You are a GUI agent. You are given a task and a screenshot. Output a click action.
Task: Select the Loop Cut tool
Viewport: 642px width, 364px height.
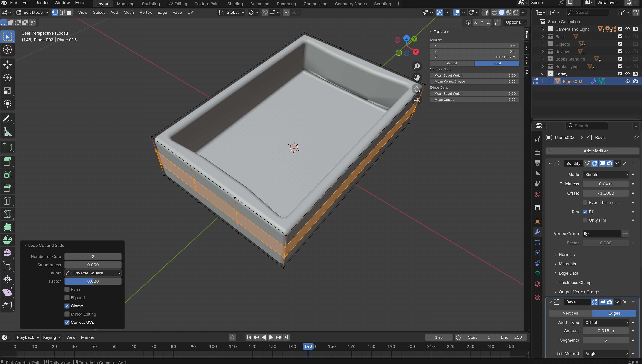[x=7, y=201]
